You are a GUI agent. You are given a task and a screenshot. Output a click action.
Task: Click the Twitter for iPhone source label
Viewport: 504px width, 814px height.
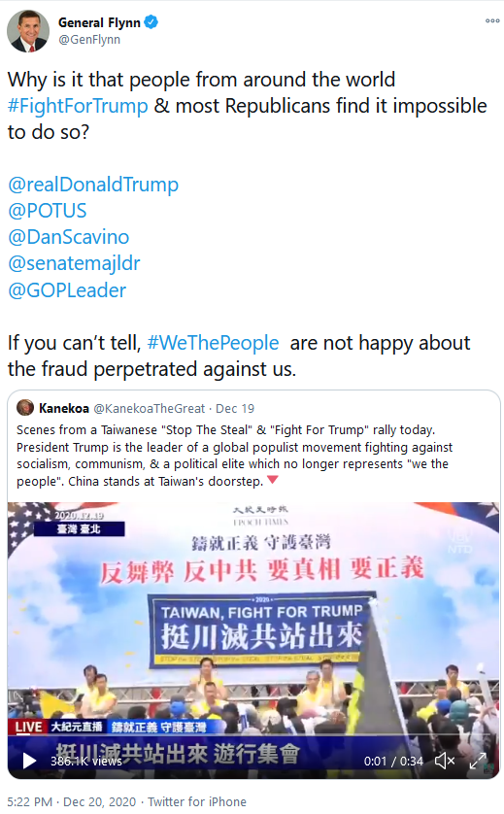tap(197, 801)
